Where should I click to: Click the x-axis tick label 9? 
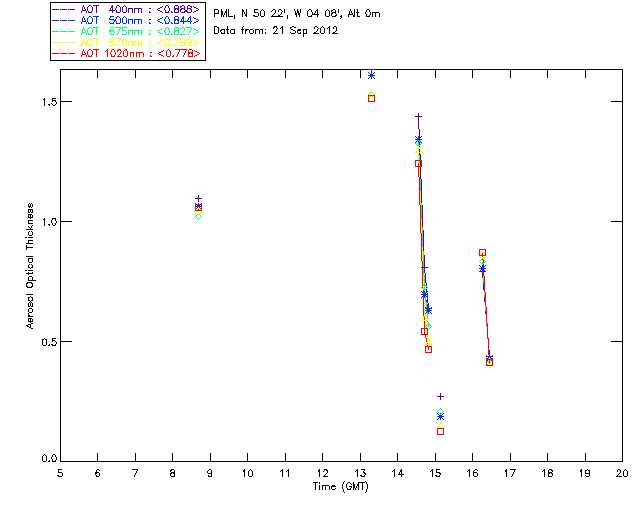[210, 473]
